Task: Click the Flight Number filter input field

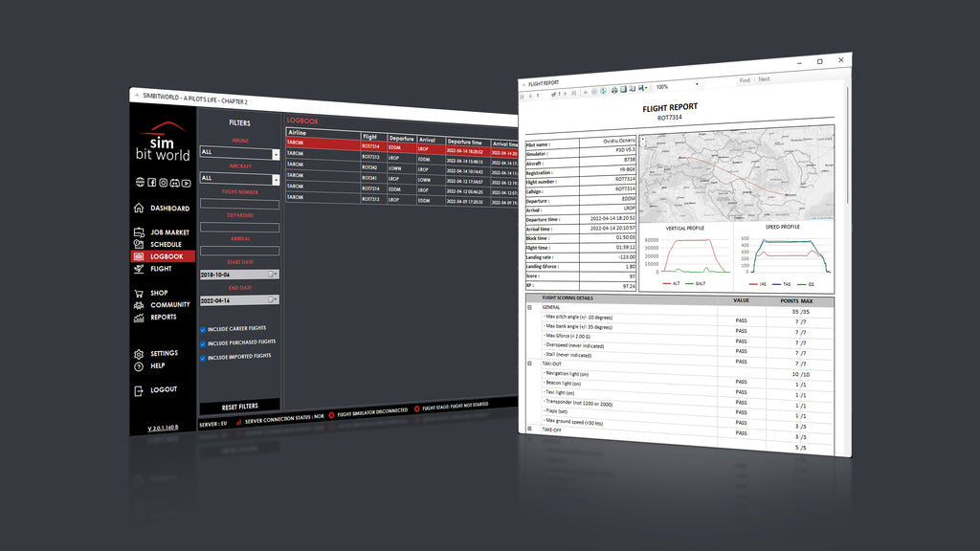Action: [x=239, y=204]
